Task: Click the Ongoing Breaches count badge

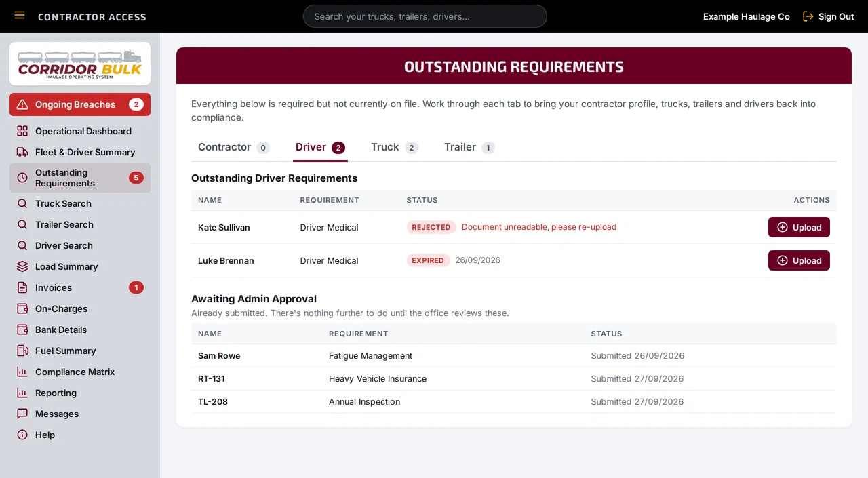Action: pyautogui.click(x=136, y=104)
